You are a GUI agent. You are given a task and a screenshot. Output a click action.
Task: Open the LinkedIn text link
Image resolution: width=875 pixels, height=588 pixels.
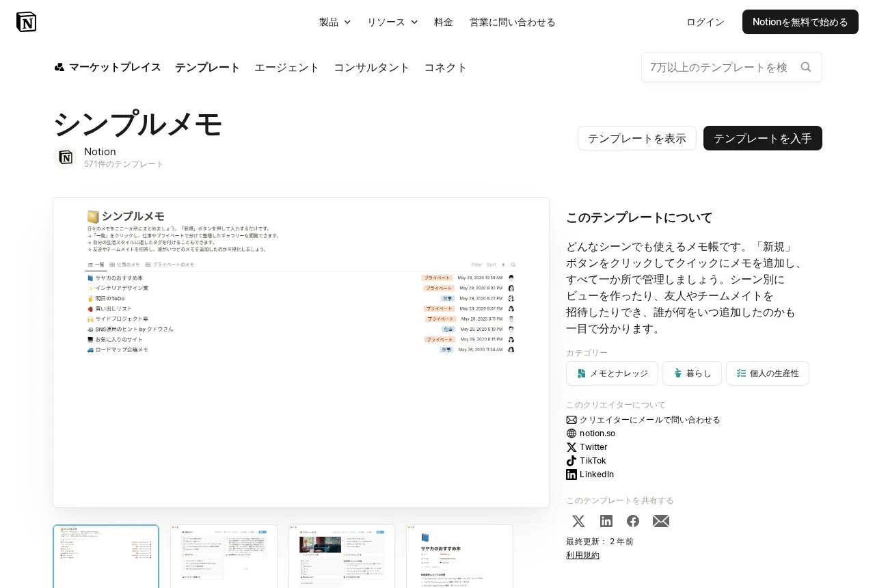tap(597, 475)
